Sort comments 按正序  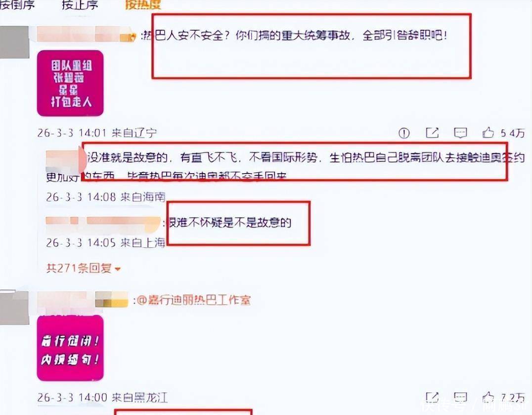tap(80, 4)
